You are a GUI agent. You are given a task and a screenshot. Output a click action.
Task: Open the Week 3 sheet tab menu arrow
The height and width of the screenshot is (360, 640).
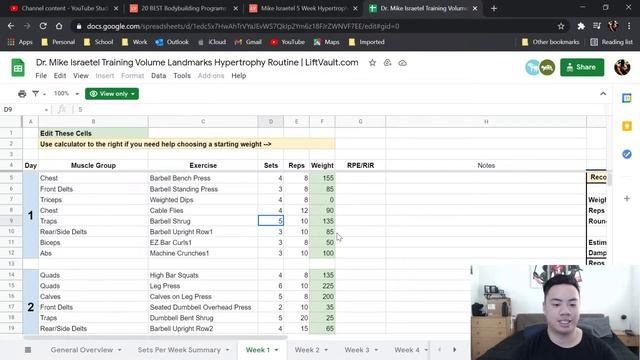376,350
